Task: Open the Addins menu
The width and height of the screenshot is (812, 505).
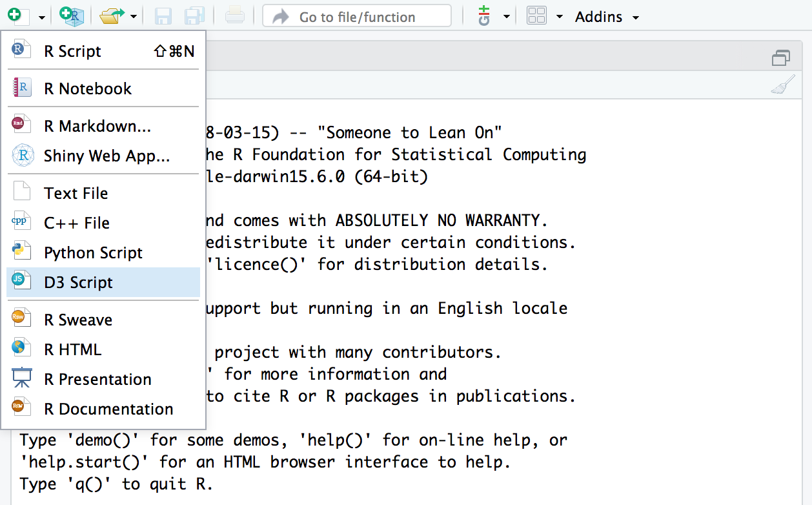Action: coord(606,17)
